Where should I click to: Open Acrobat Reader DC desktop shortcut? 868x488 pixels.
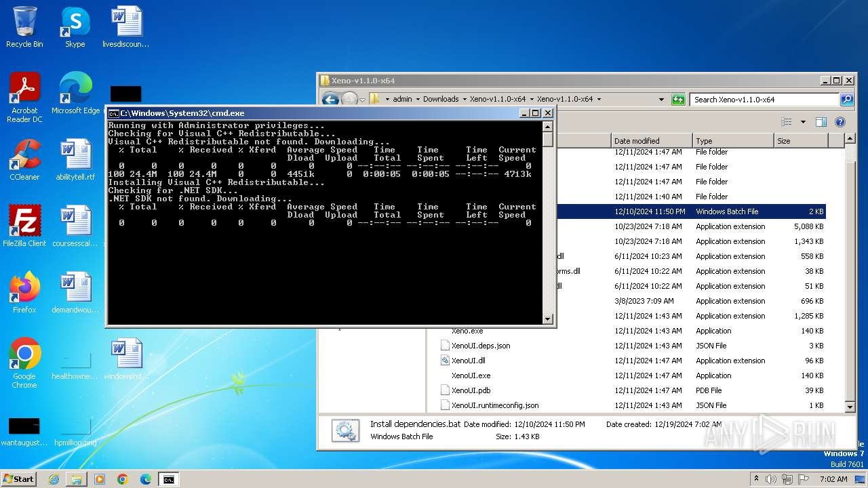coord(24,98)
